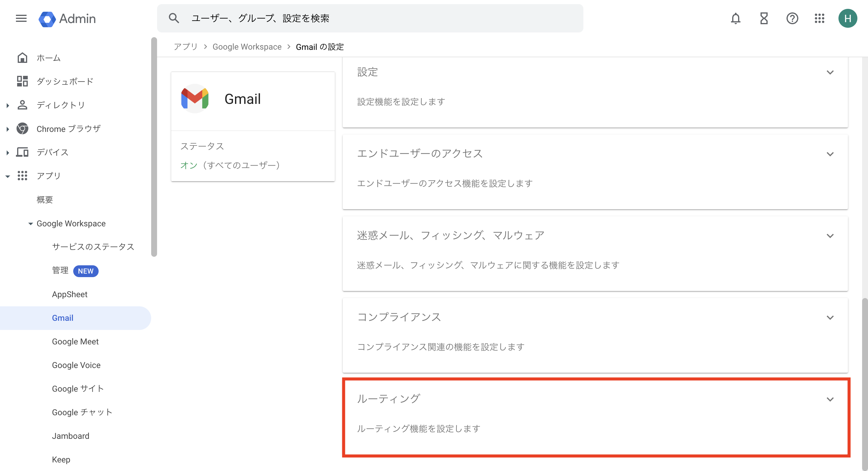
Task: Go to ホーム in the sidebar
Action: coord(48,58)
